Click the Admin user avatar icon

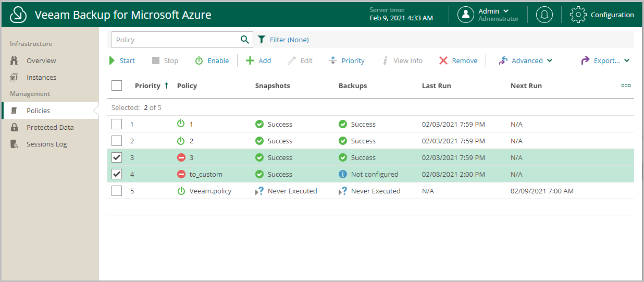[x=466, y=15]
